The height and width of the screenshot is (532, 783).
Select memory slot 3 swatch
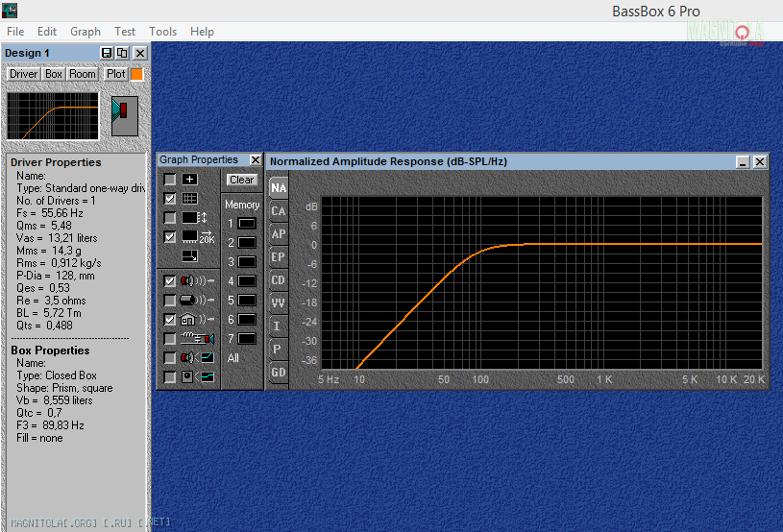(247, 261)
